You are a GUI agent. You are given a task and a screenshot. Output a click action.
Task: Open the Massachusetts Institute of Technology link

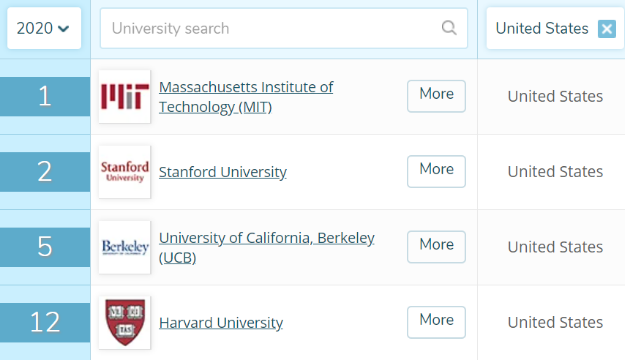(x=246, y=97)
